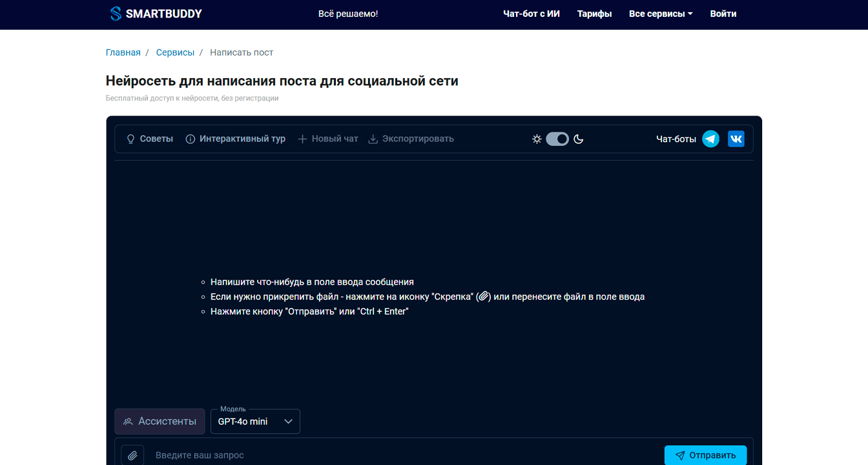
Task: Open the Ассистенты panel
Action: (160, 422)
